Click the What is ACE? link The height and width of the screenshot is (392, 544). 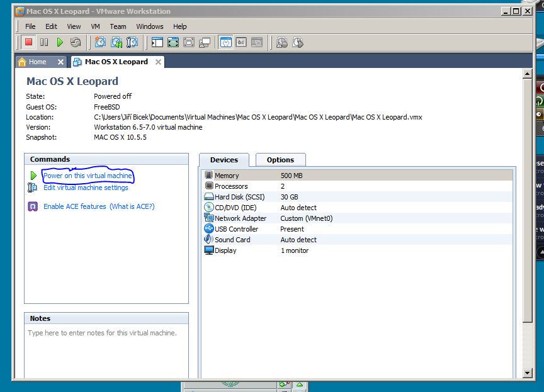tap(132, 206)
